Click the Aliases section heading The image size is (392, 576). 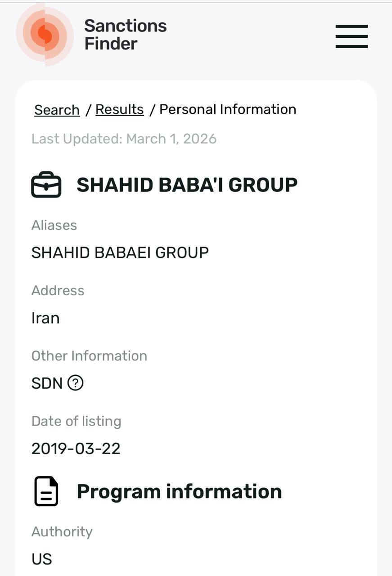pos(54,225)
